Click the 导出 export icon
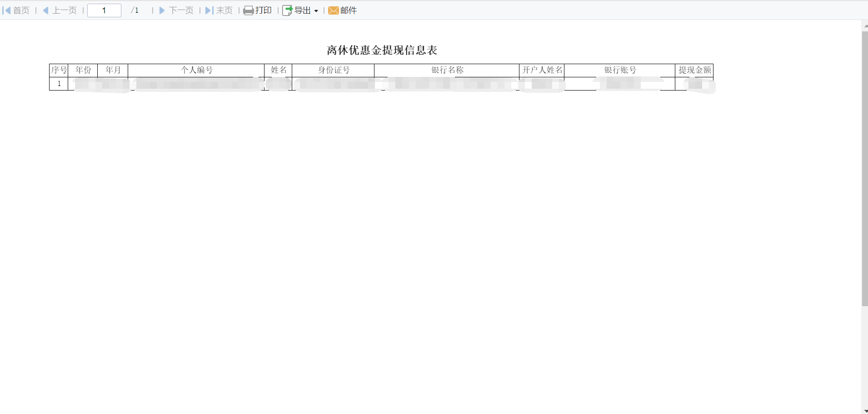The height and width of the screenshot is (414, 868). [287, 10]
